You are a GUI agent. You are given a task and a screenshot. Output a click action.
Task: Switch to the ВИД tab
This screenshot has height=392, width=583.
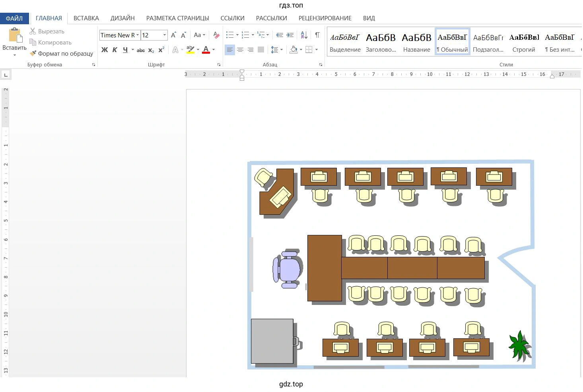(369, 18)
